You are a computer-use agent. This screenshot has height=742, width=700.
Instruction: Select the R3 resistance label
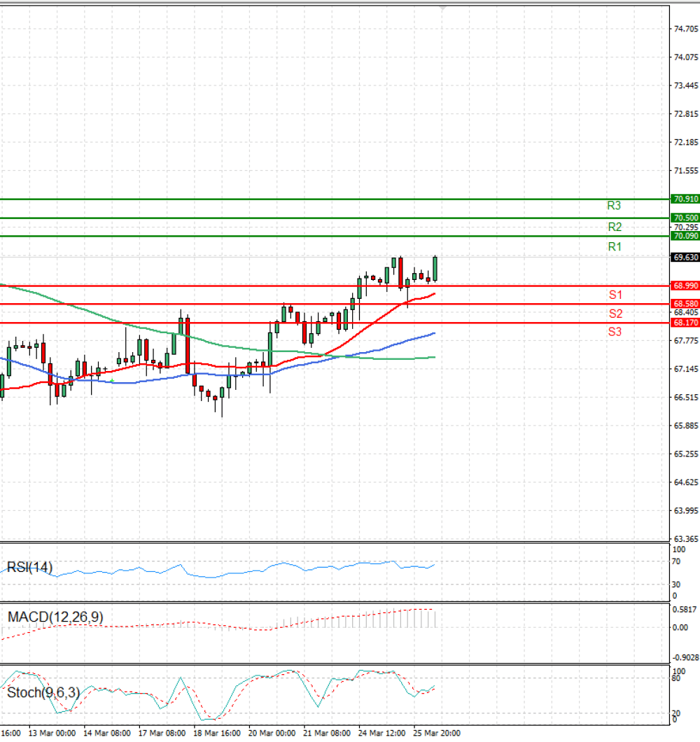614,205
